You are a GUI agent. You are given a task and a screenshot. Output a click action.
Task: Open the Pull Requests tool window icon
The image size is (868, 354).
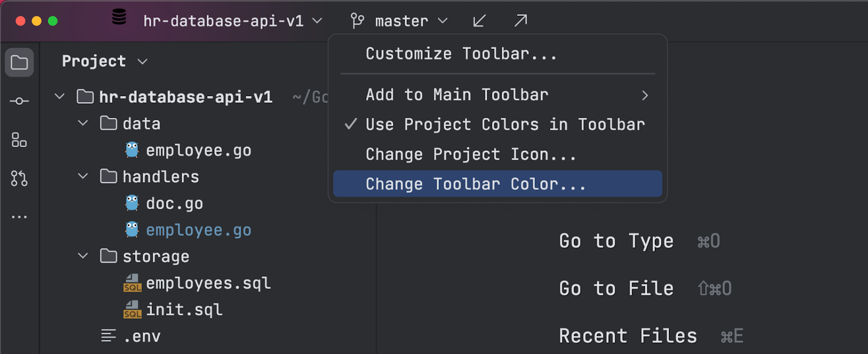click(20, 178)
